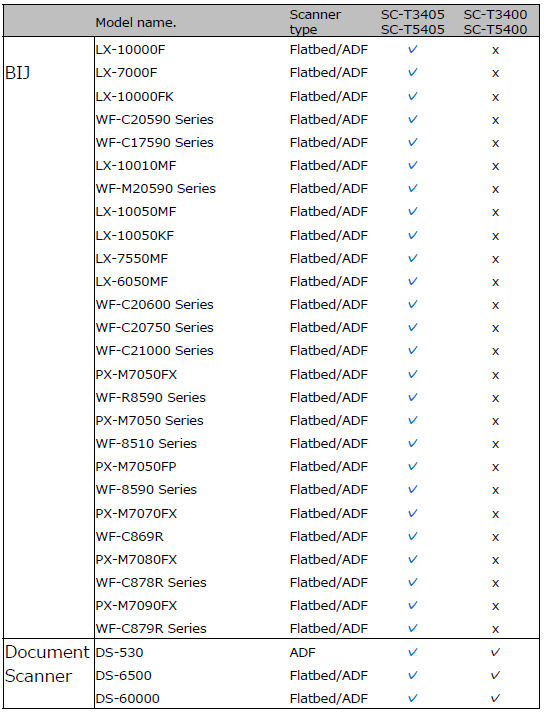
Task: Click the black checkmark for DS-530
Action: click(x=495, y=653)
